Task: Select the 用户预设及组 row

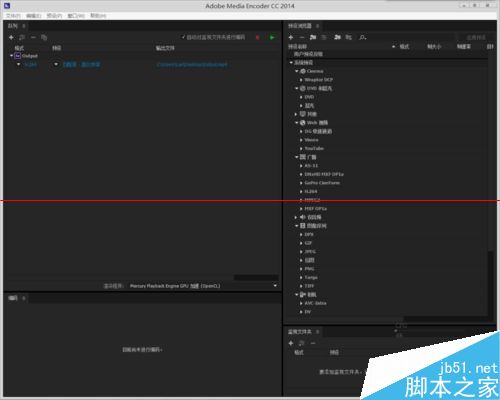Action: click(x=308, y=54)
